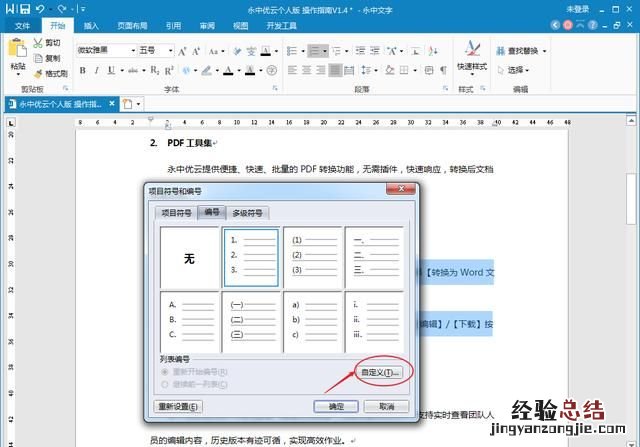640x447 pixels.
Task: Toggle show paragraph marks icon
Action: click(443, 70)
